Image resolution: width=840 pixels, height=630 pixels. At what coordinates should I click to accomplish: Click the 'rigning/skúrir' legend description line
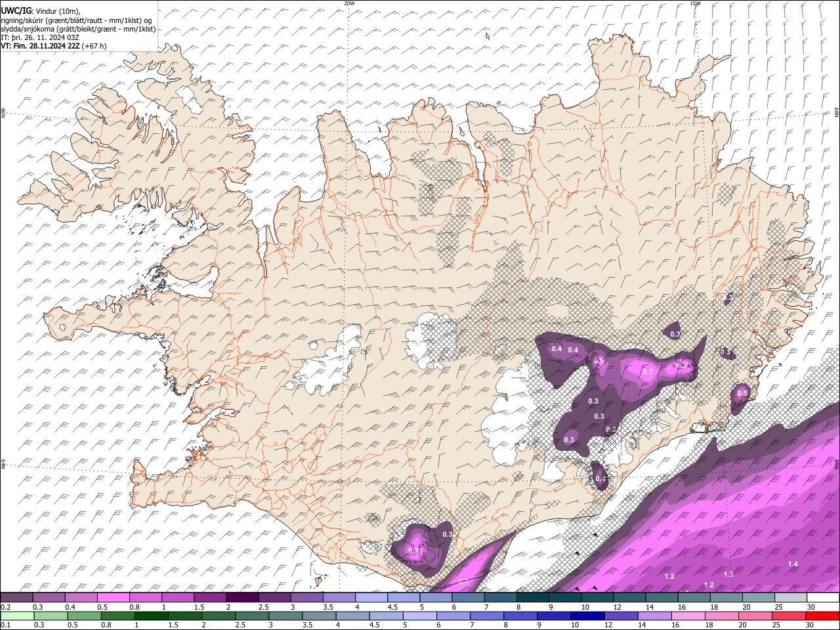77,20
